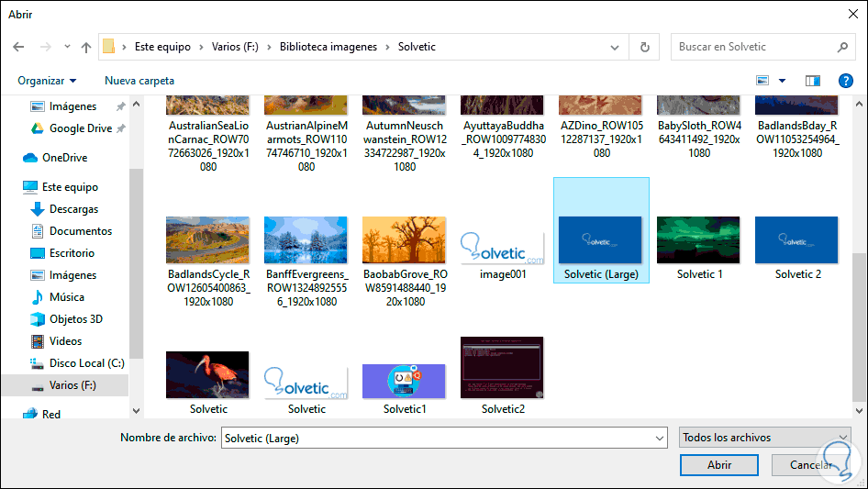Open the Organizar menu

(x=47, y=81)
